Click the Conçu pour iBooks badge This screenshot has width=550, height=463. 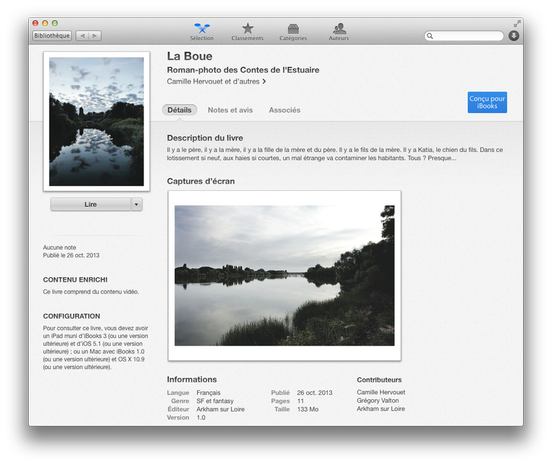(x=487, y=102)
